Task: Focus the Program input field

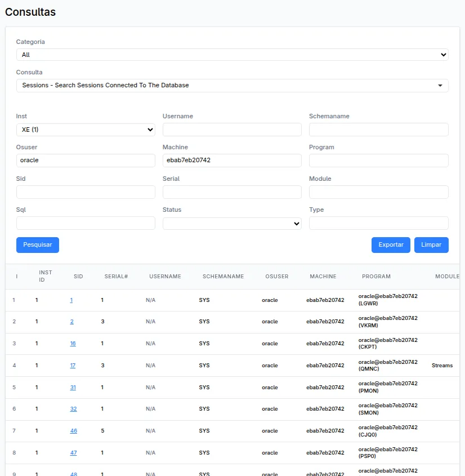Action: (x=378, y=161)
